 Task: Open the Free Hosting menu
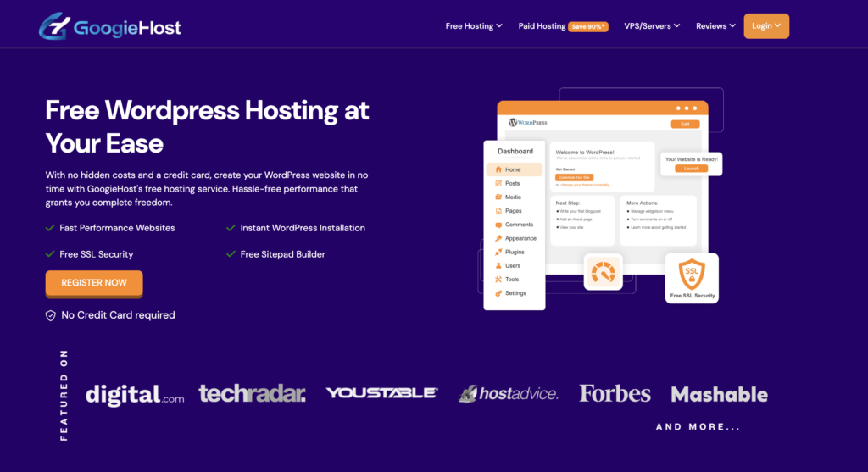[474, 26]
